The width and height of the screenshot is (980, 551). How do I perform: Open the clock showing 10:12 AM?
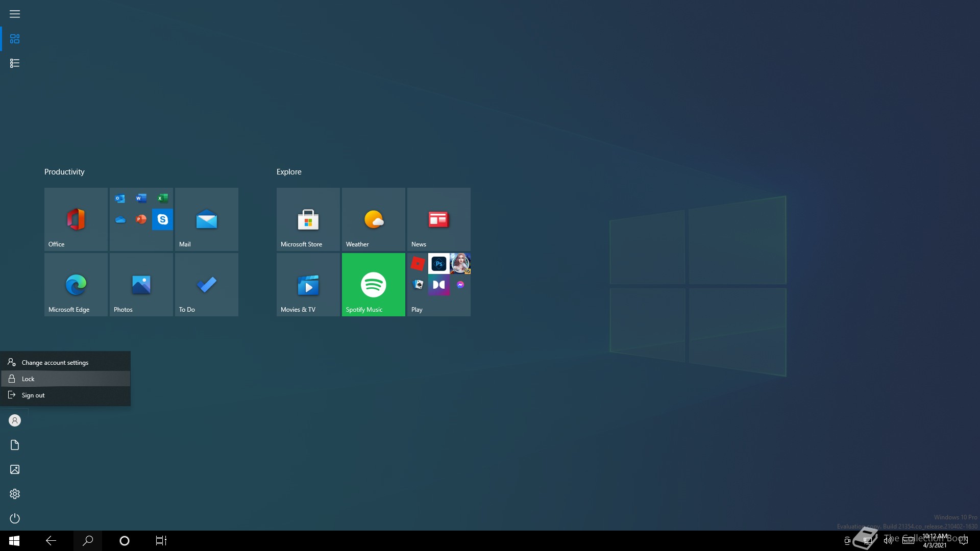tap(935, 541)
